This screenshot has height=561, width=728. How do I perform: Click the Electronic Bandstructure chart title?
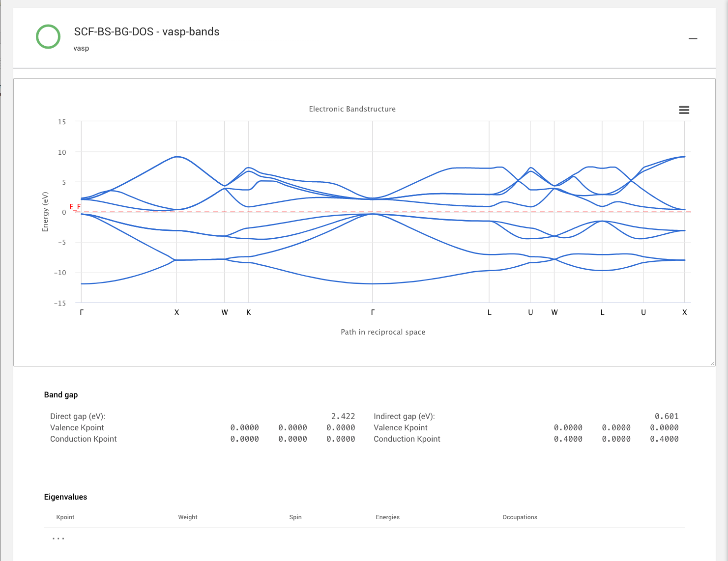(x=352, y=109)
